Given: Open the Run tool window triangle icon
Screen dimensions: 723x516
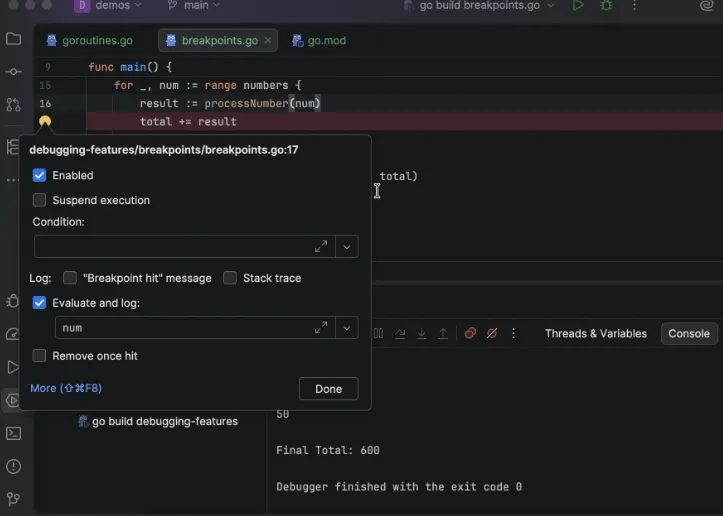Looking at the screenshot, I should [12, 367].
